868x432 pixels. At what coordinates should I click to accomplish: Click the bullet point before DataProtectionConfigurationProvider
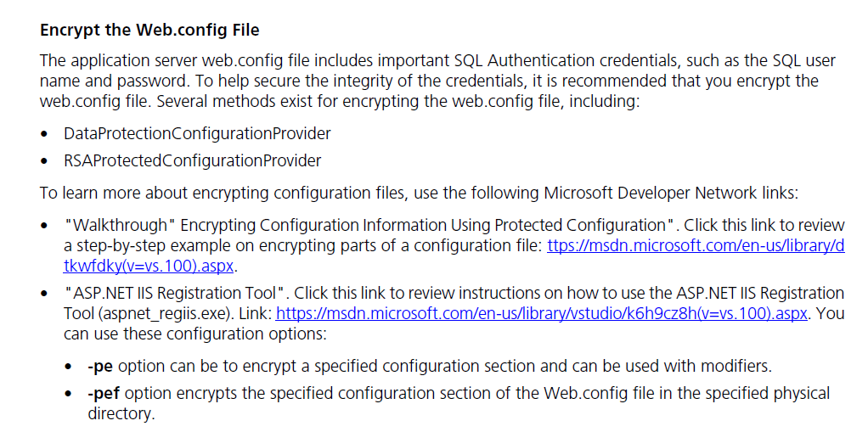coord(44,134)
